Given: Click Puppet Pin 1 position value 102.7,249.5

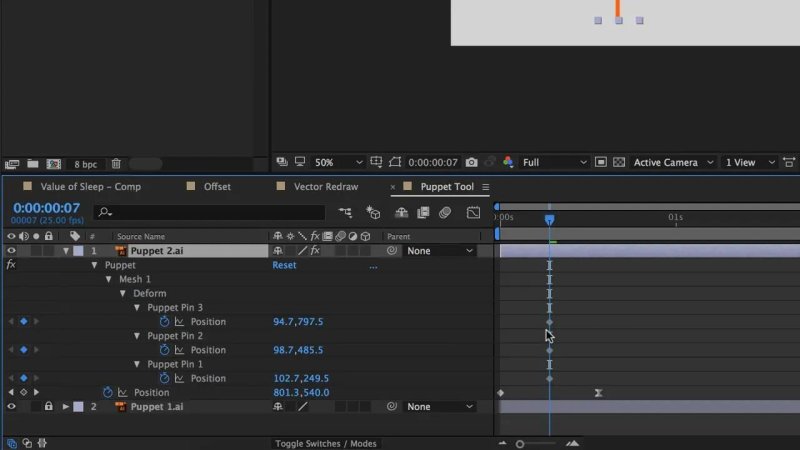Looking at the screenshot, I should [301, 378].
